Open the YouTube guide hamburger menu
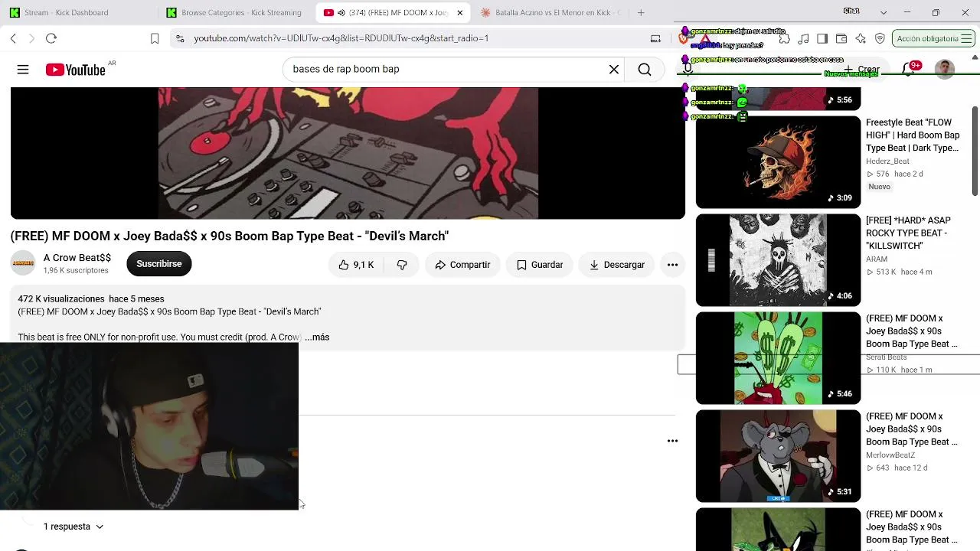This screenshot has height=551, width=980. pos(23,70)
